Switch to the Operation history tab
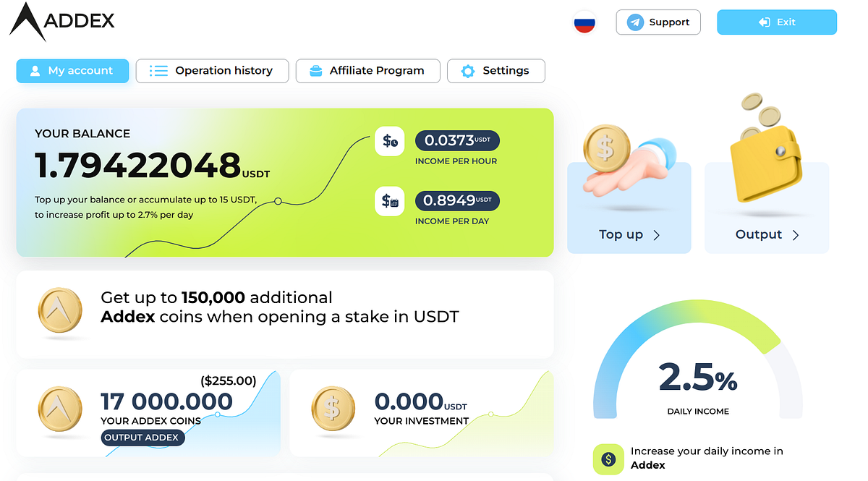The height and width of the screenshot is (481, 868). (x=212, y=70)
